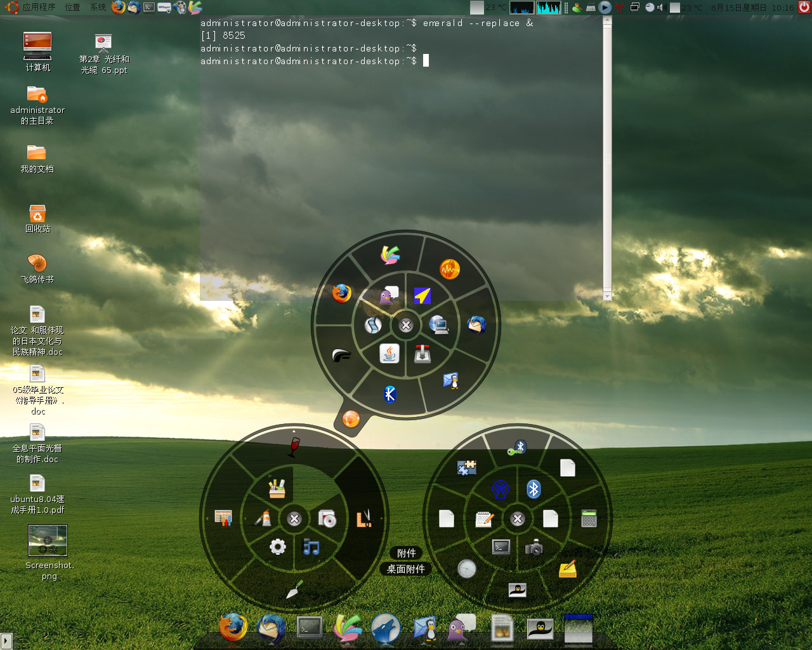Click the round play button in top panel
The width and height of the screenshot is (812, 650).
tap(605, 8)
